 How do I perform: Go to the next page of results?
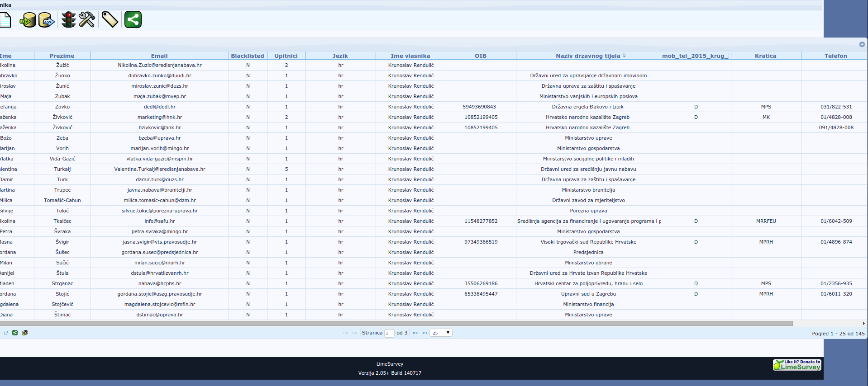pyautogui.click(x=415, y=333)
